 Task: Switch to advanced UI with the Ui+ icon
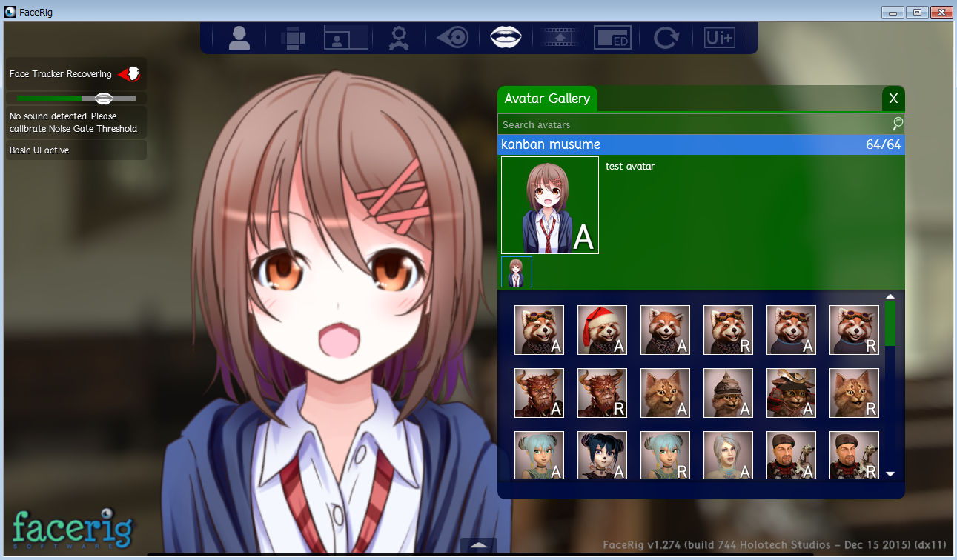pyautogui.click(x=720, y=37)
